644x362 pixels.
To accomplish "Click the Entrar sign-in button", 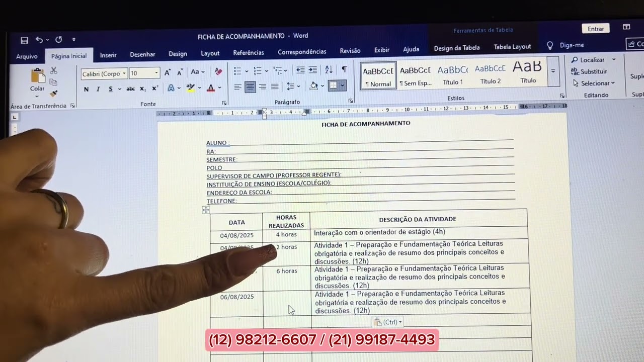I will coord(596,29).
